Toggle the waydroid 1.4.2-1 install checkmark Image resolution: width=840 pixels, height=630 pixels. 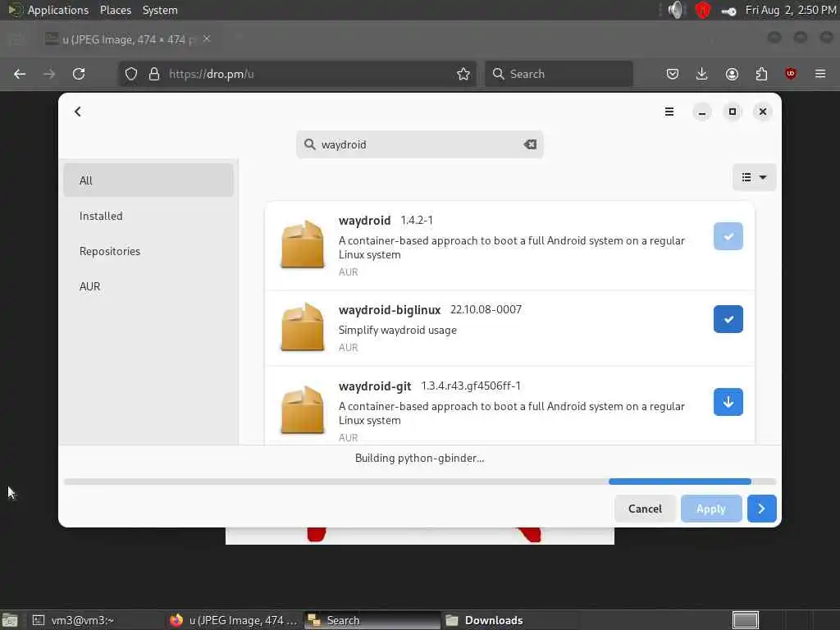tap(728, 236)
